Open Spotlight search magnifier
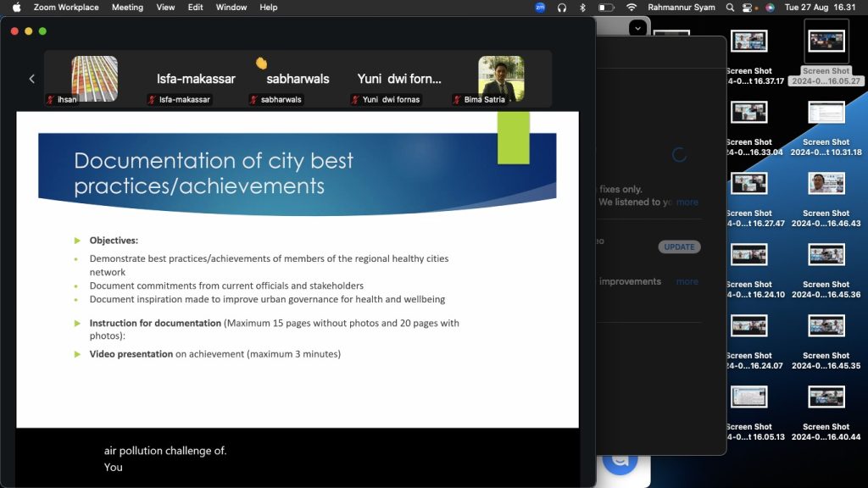The width and height of the screenshot is (868, 488). 730,7
